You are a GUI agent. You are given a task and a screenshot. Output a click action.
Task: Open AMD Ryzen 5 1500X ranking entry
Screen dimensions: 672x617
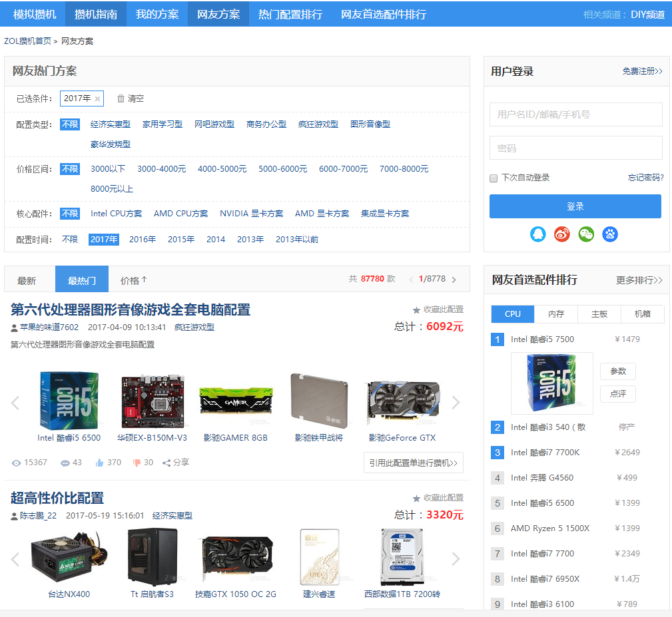550,528
